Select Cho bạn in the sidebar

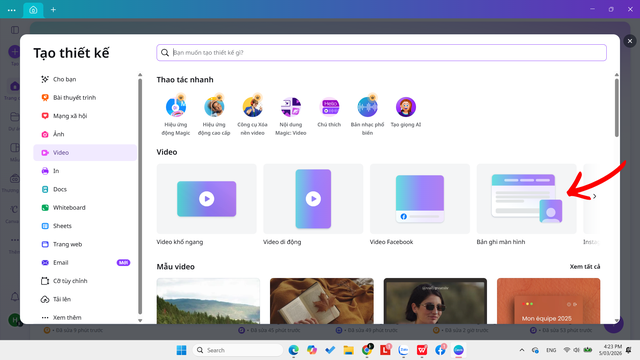(x=85, y=79)
